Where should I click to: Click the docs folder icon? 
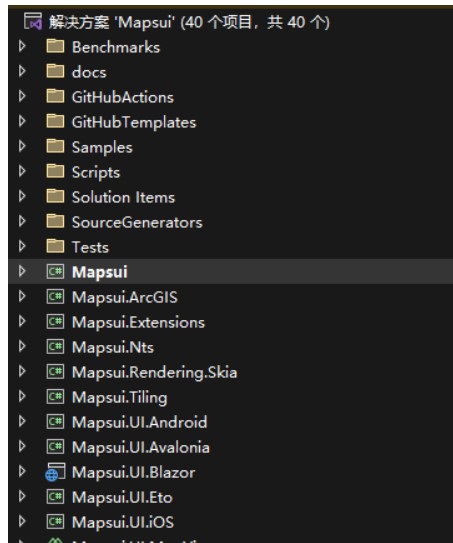tap(55, 71)
